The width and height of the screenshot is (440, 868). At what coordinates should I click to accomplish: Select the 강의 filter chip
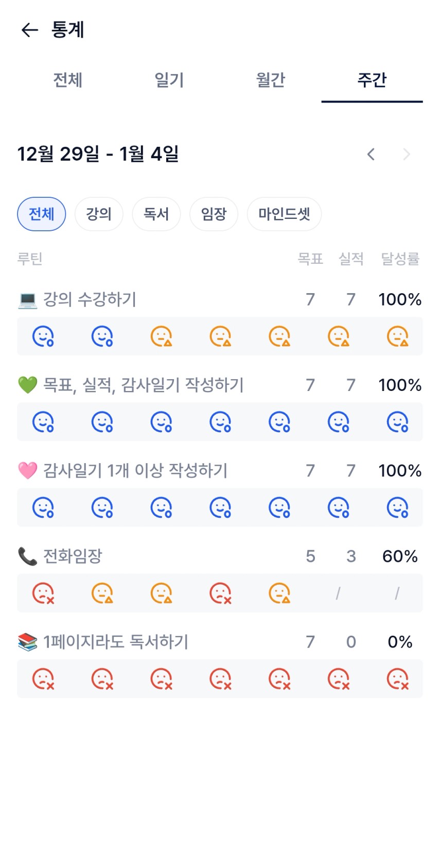pyautogui.click(x=99, y=214)
